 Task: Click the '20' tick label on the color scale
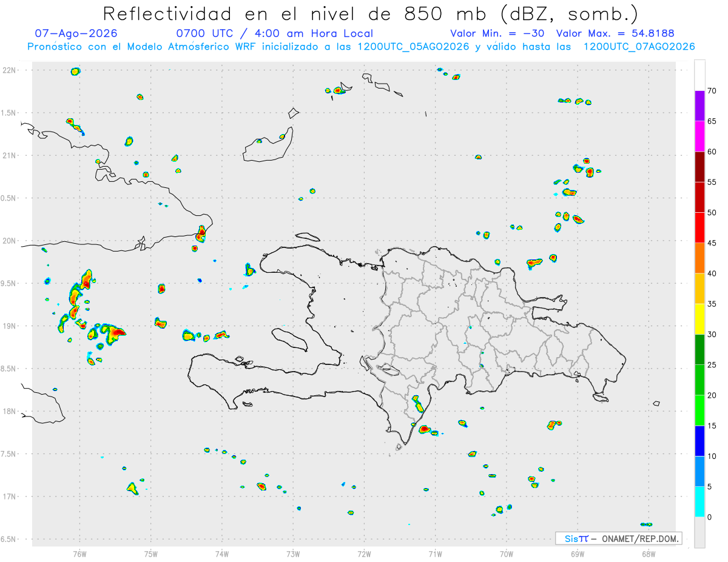click(x=712, y=395)
